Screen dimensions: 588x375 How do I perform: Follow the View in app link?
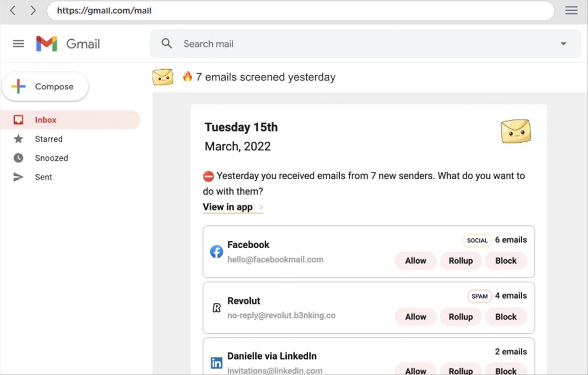coord(228,207)
